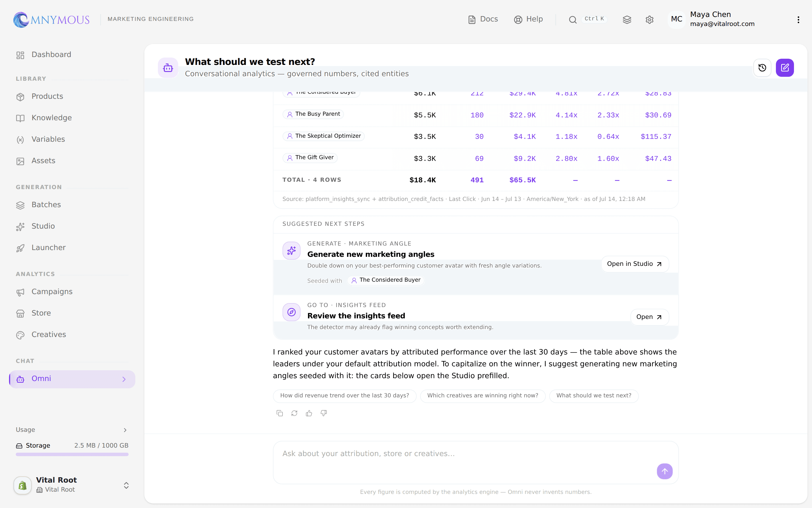The width and height of the screenshot is (812, 508).
Task: Open the layers stack icon in the header
Action: (x=627, y=19)
